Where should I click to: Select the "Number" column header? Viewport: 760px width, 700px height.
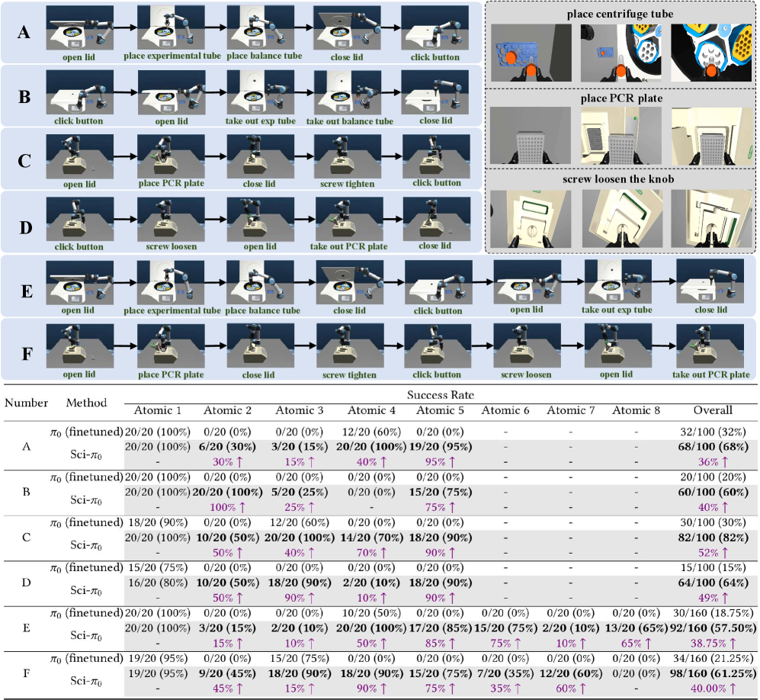point(27,402)
